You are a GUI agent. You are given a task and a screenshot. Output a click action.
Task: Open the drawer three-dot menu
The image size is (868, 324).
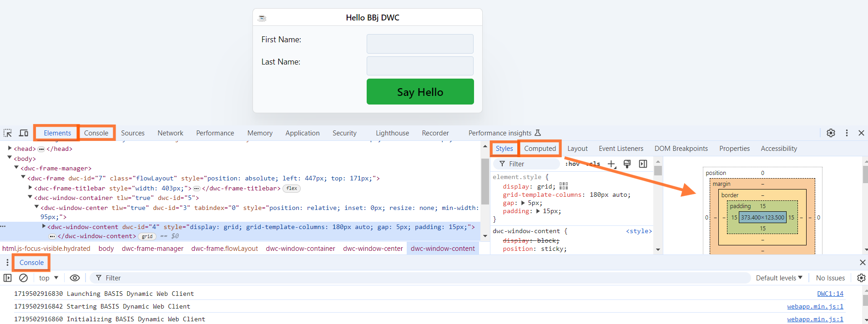7,262
